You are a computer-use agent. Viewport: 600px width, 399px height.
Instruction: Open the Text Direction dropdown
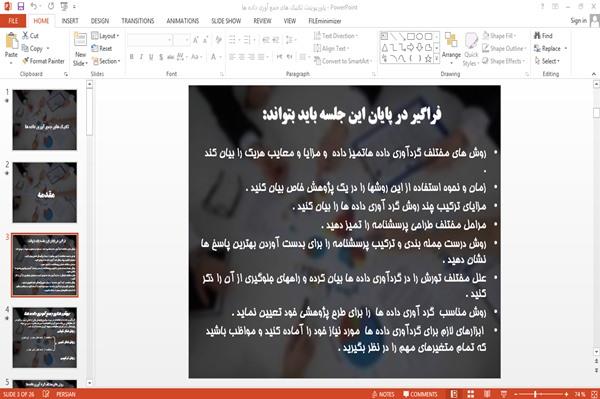tap(336, 36)
